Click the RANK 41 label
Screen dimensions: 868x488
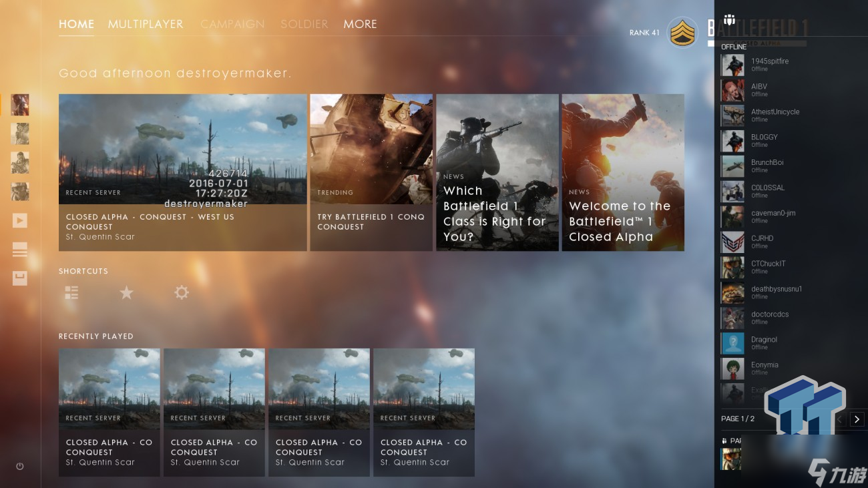[x=644, y=33]
